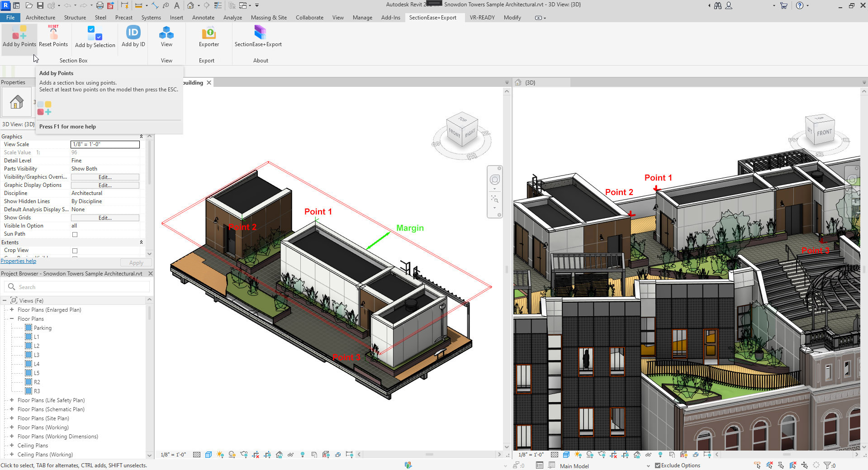Click the SectionEase+Export about icon
Screen dimensions: 868x470
[x=260, y=33]
